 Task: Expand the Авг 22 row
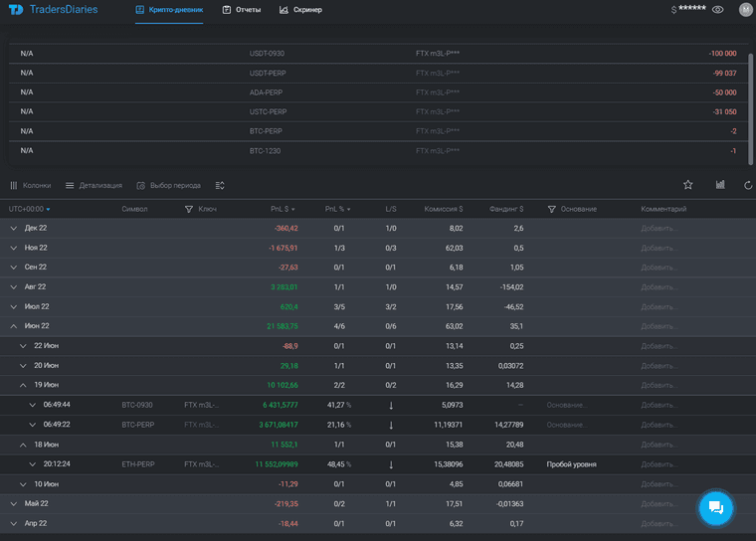coord(14,286)
